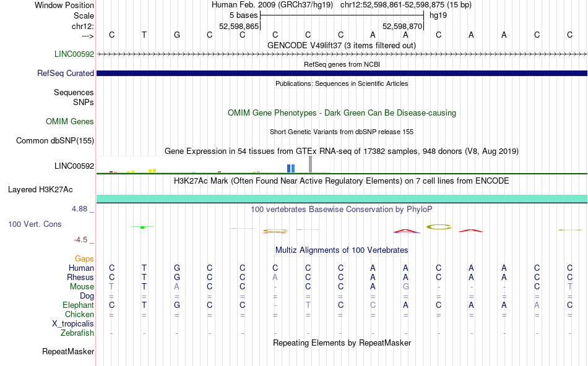Click the hg19 label beside scale bar

coord(438,15)
